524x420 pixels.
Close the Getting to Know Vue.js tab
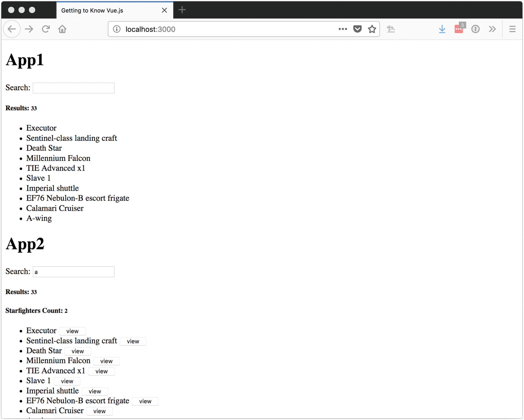tap(164, 10)
